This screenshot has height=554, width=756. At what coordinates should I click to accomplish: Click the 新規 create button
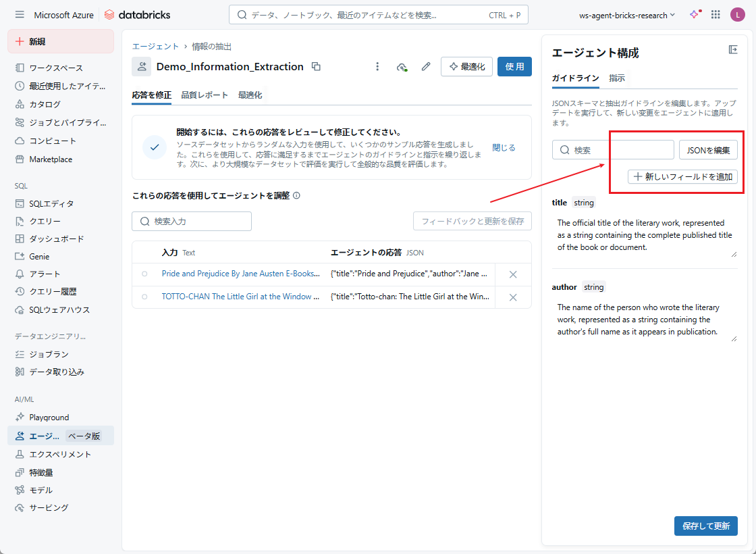tap(61, 41)
